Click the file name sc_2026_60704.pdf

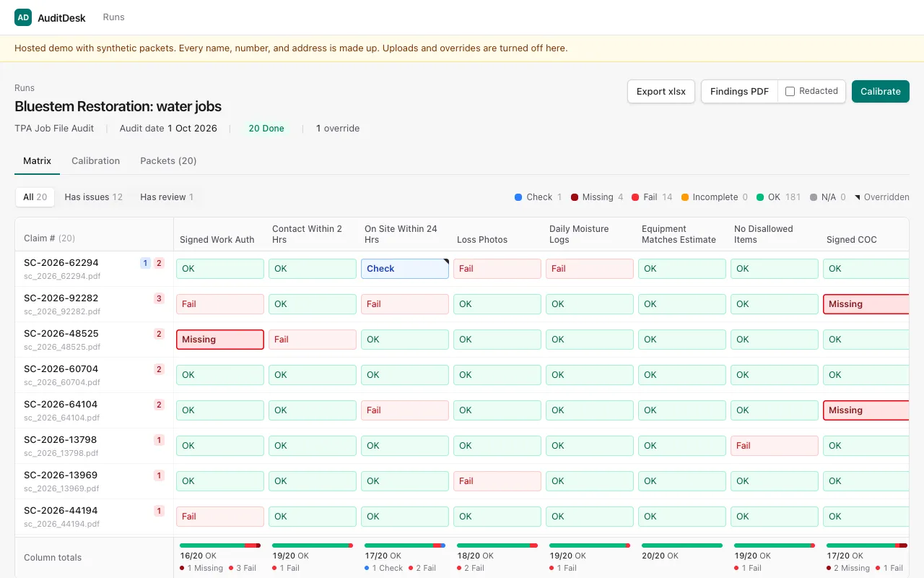coord(62,382)
